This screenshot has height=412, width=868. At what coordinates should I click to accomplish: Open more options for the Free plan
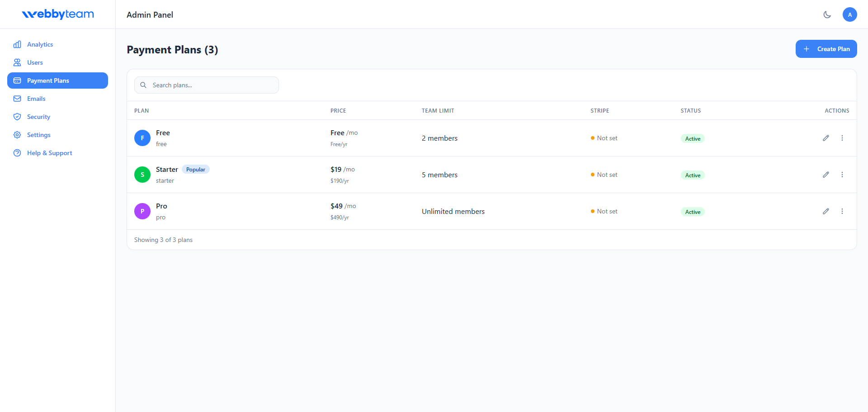click(842, 138)
